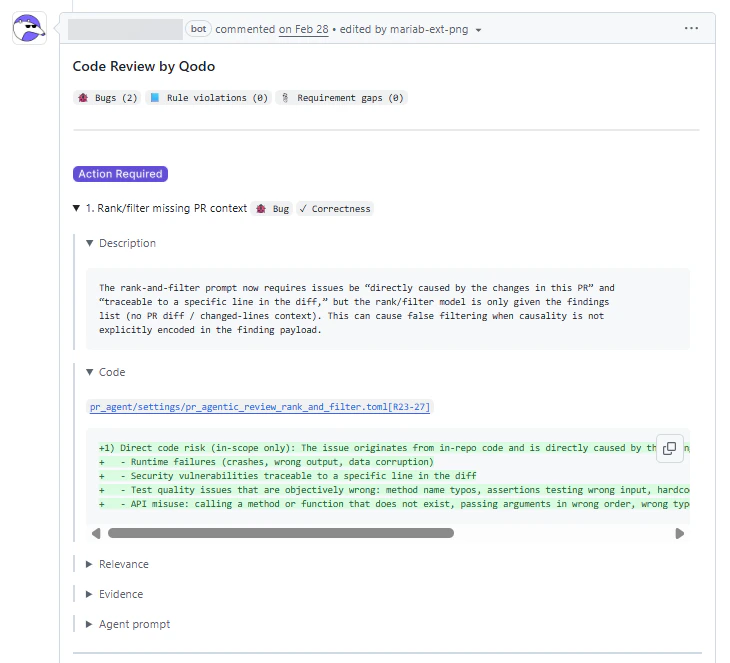Collapse the Code section
The image size is (730, 663).
[x=89, y=372]
